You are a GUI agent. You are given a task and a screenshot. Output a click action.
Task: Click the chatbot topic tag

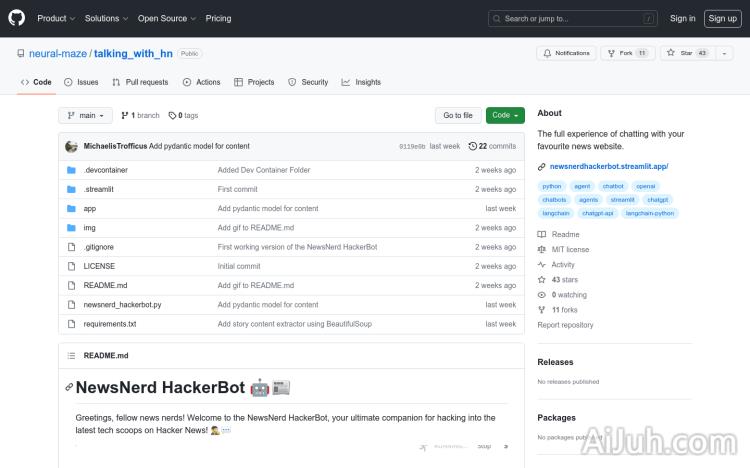pos(613,186)
